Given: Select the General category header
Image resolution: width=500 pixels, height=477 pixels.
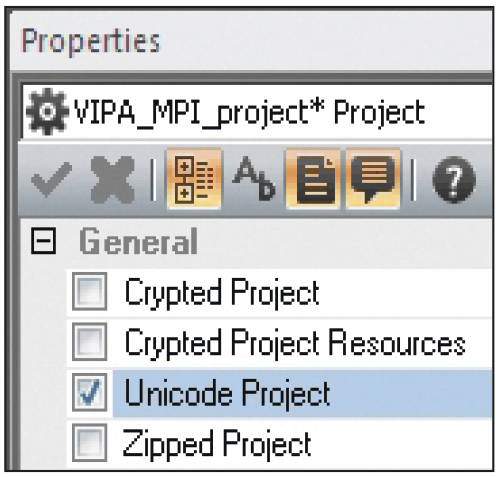Looking at the screenshot, I should tap(138, 241).
